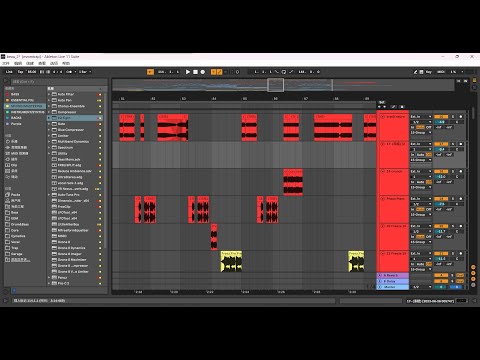This screenshot has width=480, height=360.
Task: Click the Set locator button
Action: coord(382,102)
